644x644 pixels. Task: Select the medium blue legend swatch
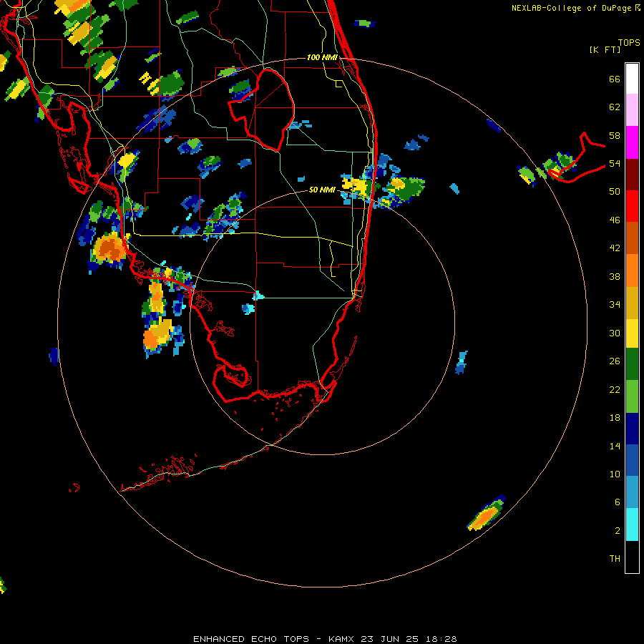(x=632, y=460)
